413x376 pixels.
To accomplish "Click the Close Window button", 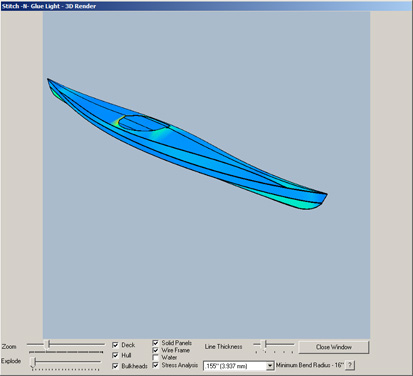I will click(x=334, y=347).
